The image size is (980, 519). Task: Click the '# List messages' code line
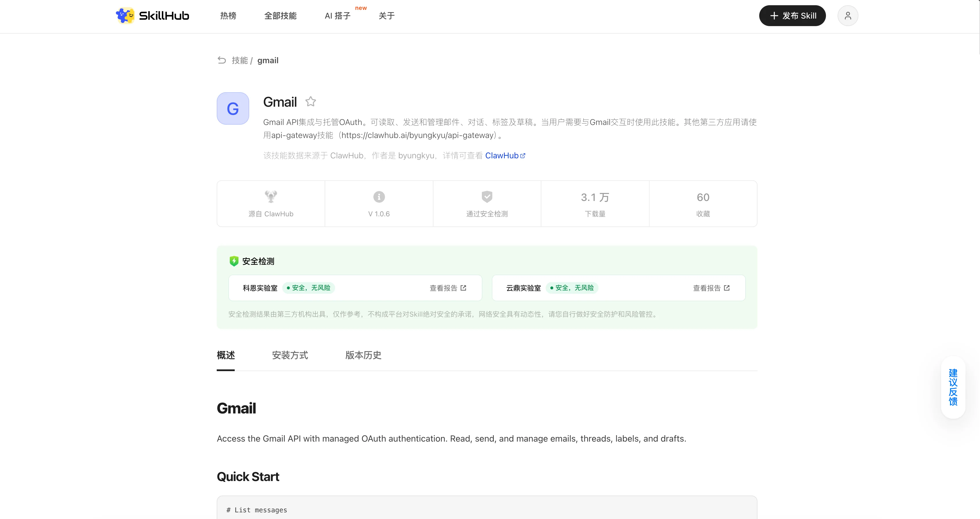257,510
